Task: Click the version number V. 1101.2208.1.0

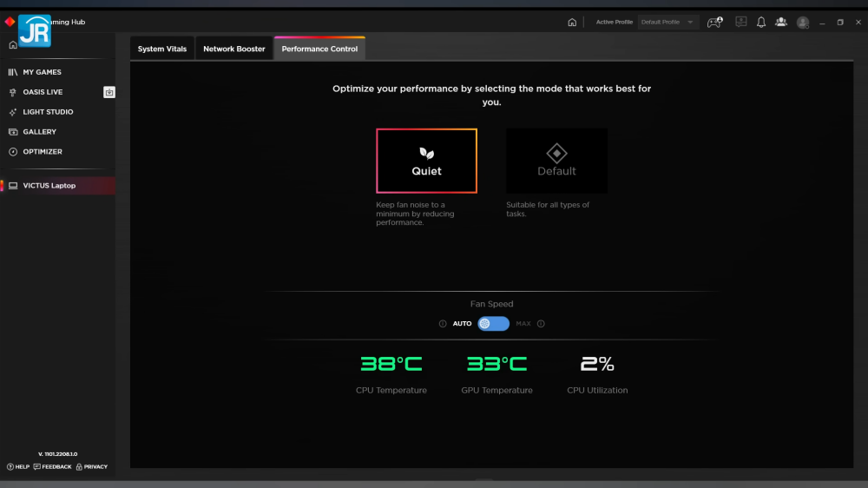Action: pyautogui.click(x=57, y=454)
